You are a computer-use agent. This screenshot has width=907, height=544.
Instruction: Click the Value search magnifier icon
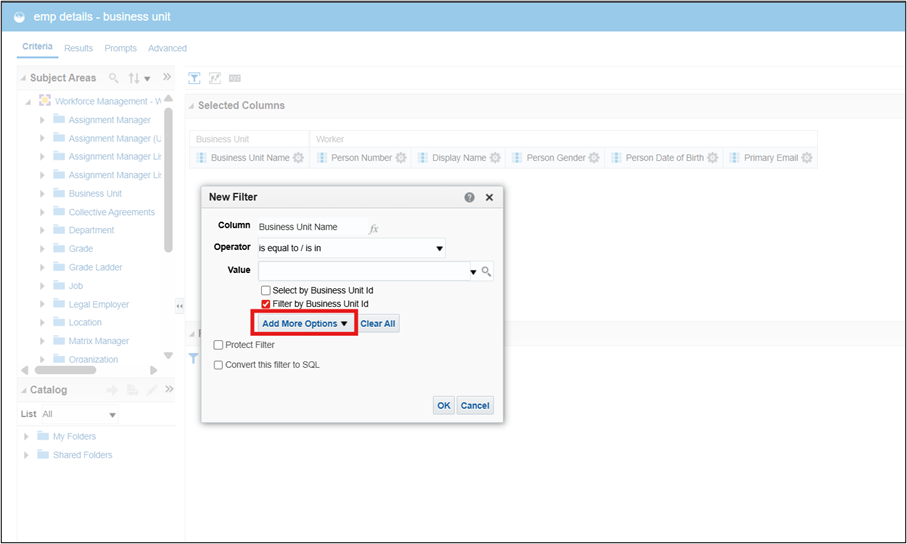(487, 271)
